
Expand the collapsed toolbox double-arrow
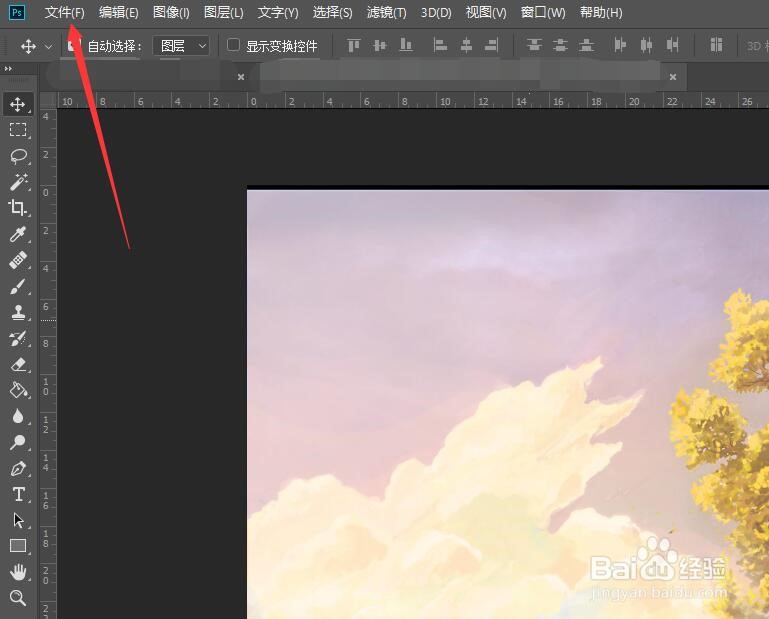pos(8,69)
